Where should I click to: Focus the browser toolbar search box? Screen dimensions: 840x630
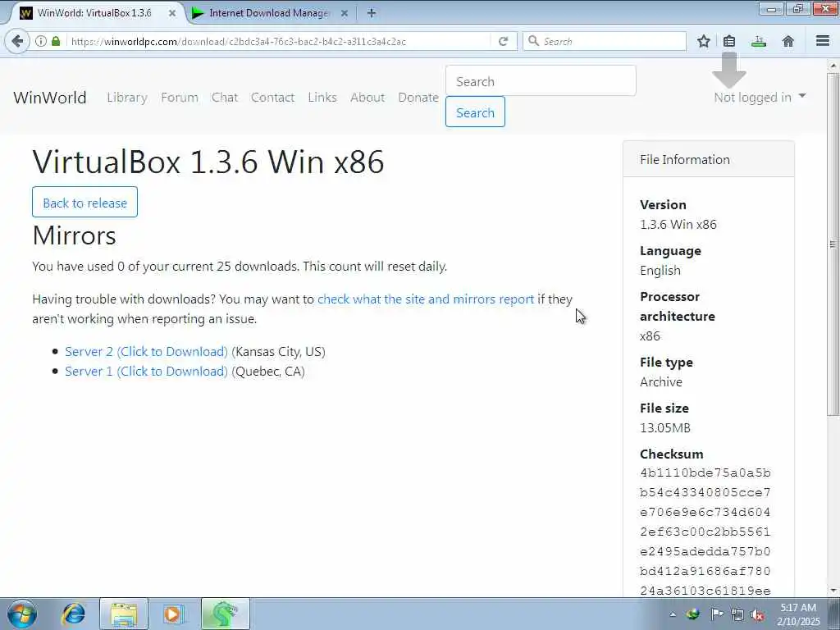click(x=605, y=41)
